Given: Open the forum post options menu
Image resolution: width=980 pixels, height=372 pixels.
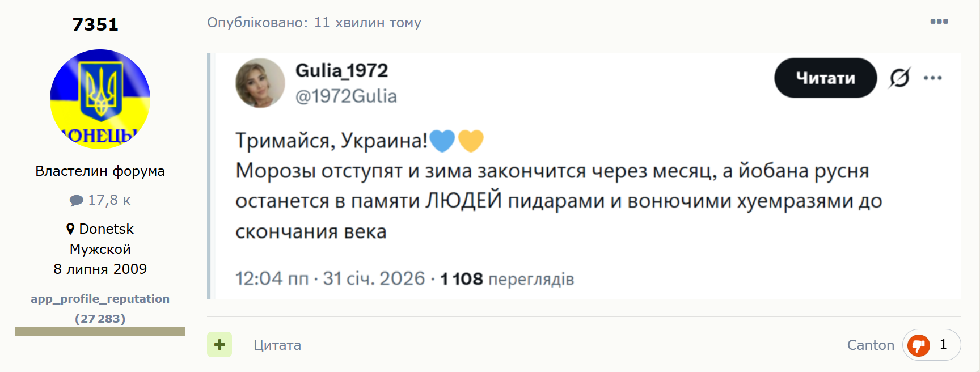Looking at the screenshot, I should tap(939, 22).
